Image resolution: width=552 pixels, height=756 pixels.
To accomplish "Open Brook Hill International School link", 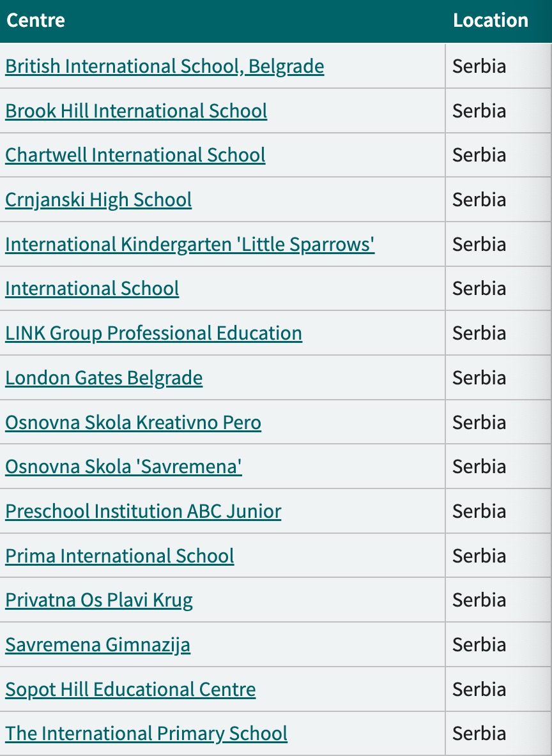I will [136, 111].
